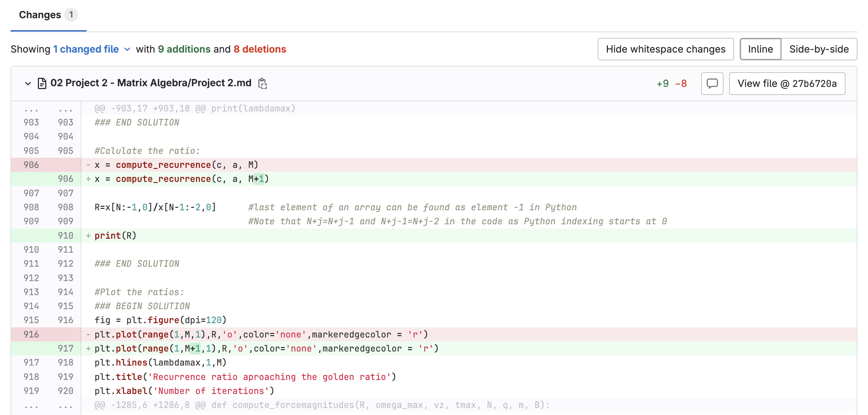Collapse the Project 2.md file diff

[28, 83]
